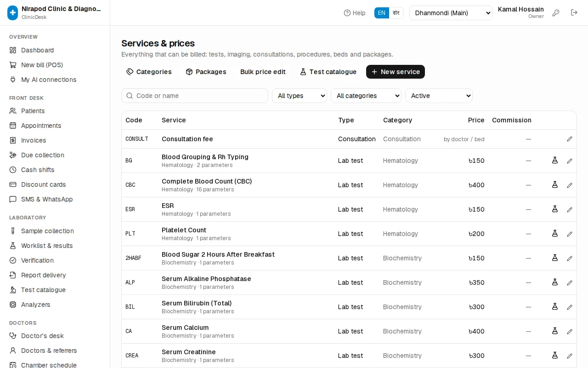Switch language to EN
Image resolution: width=588 pixels, height=368 pixels.
pyautogui.click(x=382, y=13)
